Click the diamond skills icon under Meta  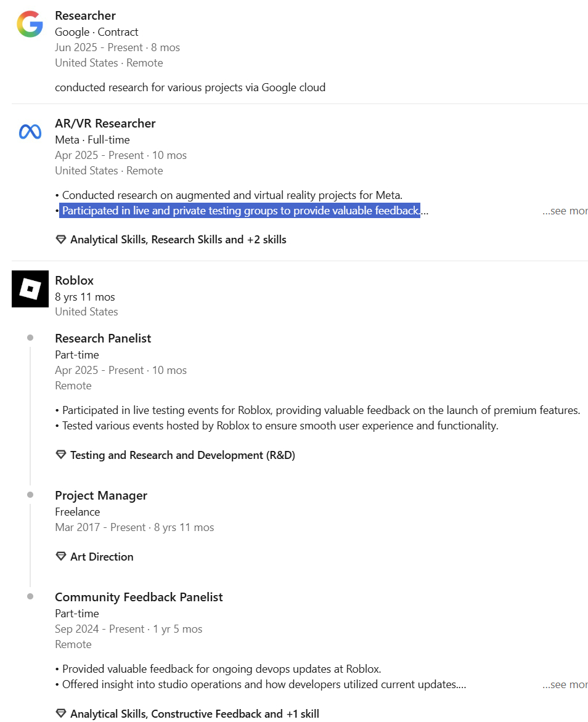(61, 240)
